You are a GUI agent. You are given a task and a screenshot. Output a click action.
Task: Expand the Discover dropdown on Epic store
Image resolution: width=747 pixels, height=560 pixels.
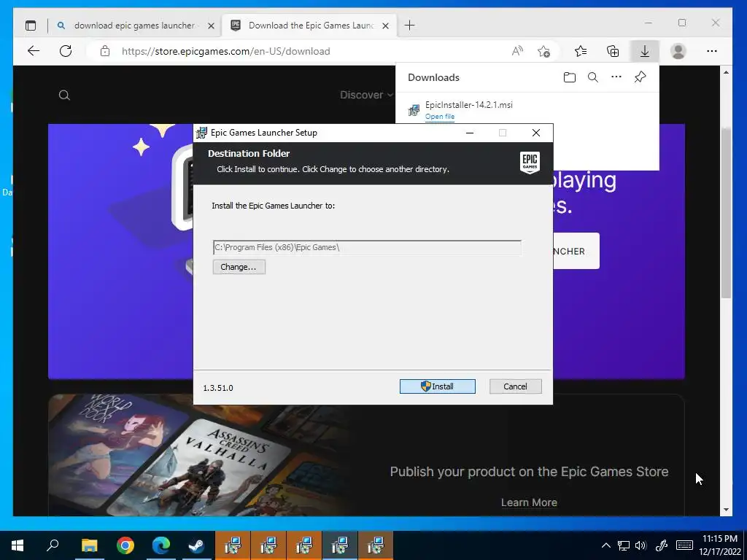pyautogui.click(x=366, y=95)
